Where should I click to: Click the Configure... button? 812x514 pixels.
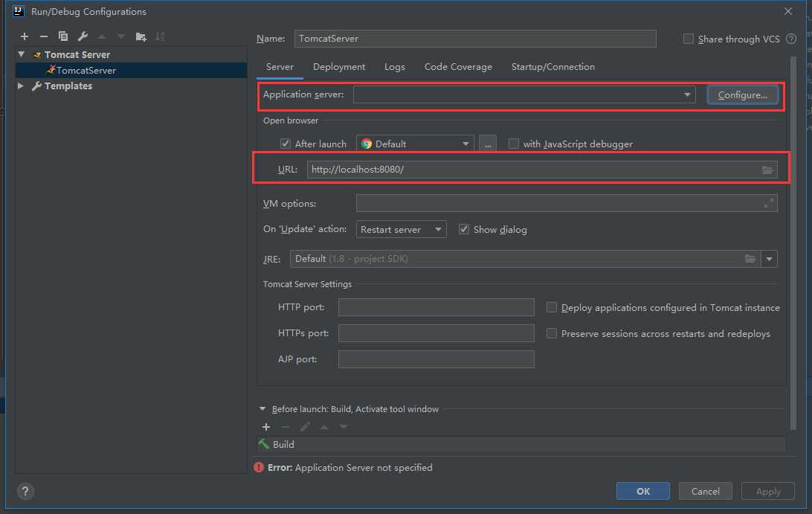pyautogui.click(x=743, y=94)
